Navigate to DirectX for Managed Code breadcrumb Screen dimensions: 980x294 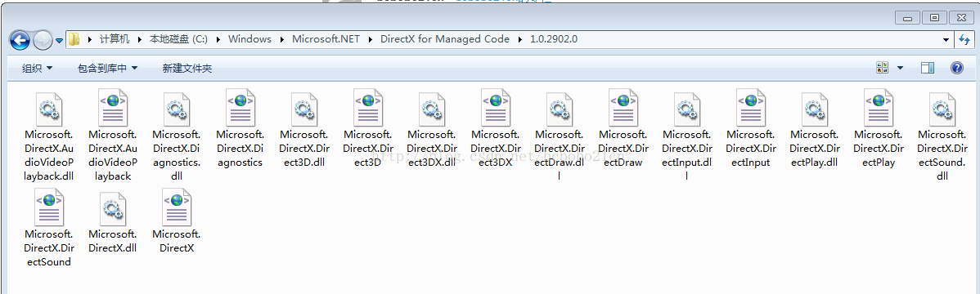(x=444, y=39)
